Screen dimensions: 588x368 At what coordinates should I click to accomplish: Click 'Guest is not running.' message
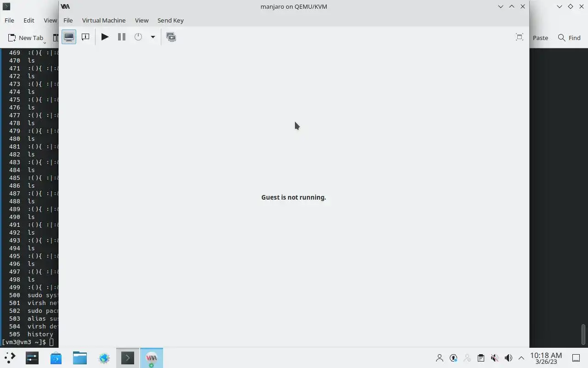tap(294, 197)
